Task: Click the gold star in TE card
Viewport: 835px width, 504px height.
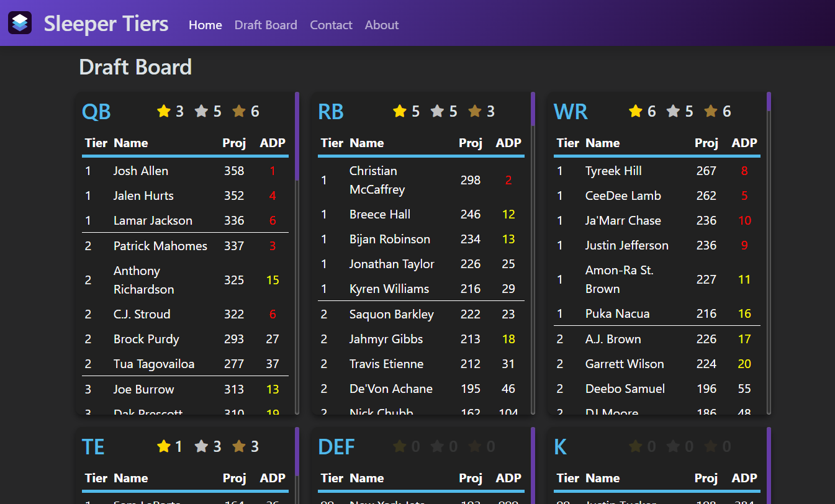Action: pyautogui.click(x=164, y=446)
